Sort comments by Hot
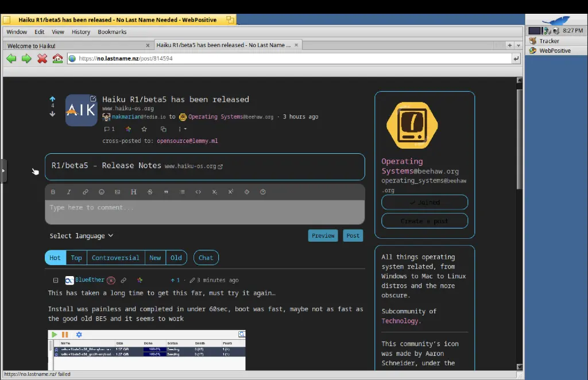The height and width of the screenshot is (380, 588). (55, 258)
